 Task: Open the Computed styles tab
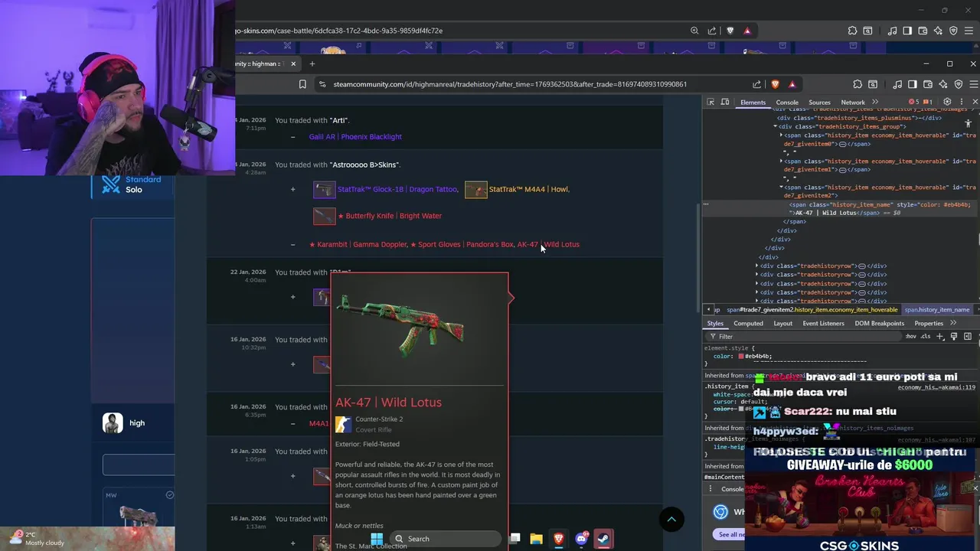[748, 323]
